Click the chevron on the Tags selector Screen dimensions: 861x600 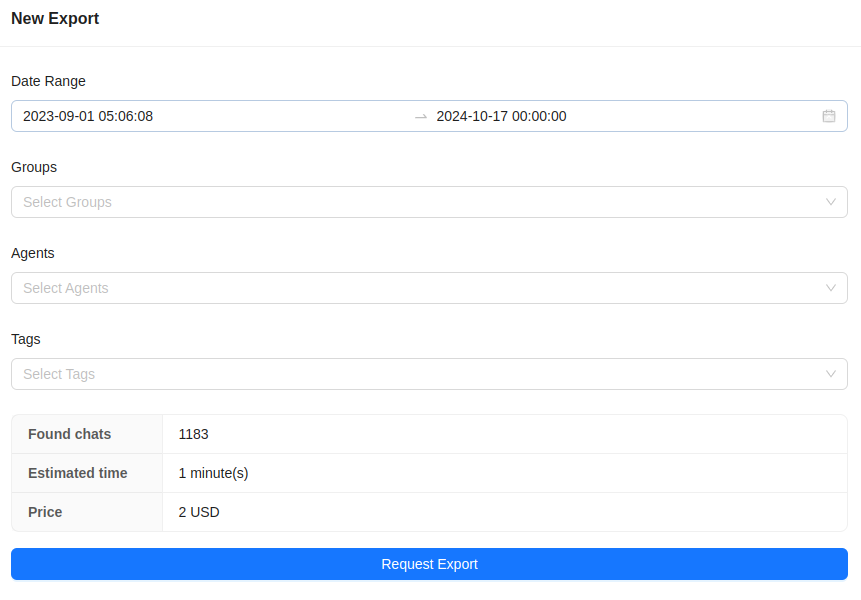pos(831,374)
